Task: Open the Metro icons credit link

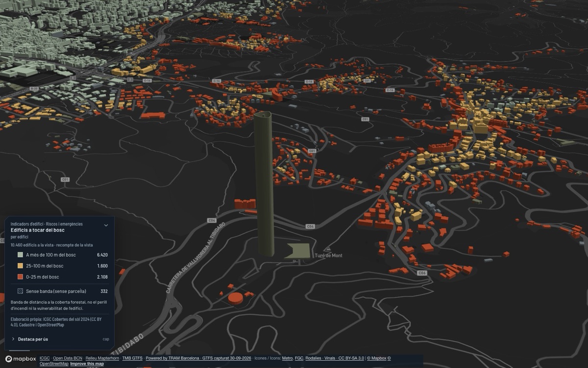Action: tap(287, 358)
